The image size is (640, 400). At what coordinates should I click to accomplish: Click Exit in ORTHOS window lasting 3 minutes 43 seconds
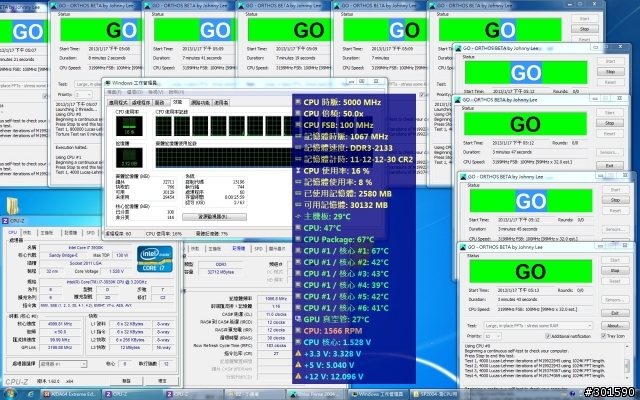[x=615, y=313]
